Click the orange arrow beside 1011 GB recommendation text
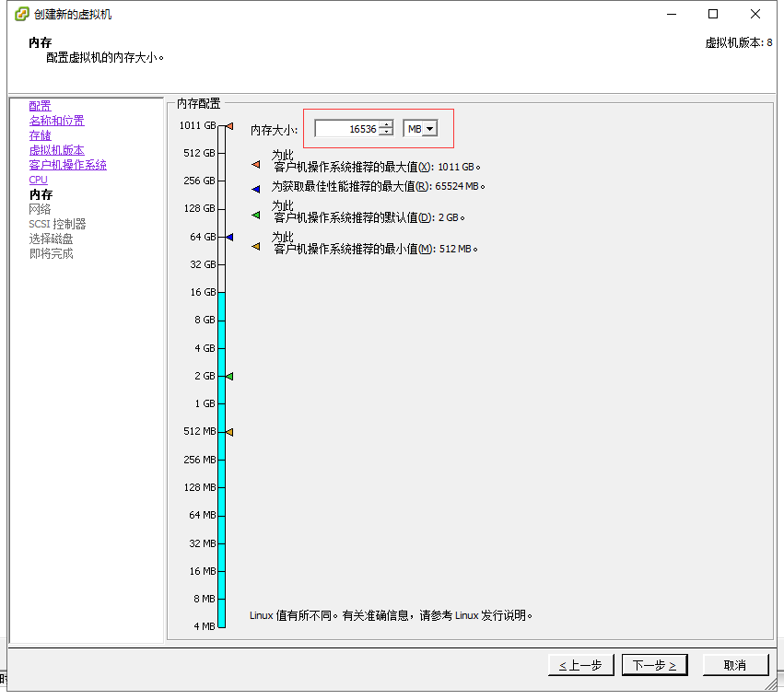Image resolution: width=784 pixels, height=700 pixels. point(254,166)
